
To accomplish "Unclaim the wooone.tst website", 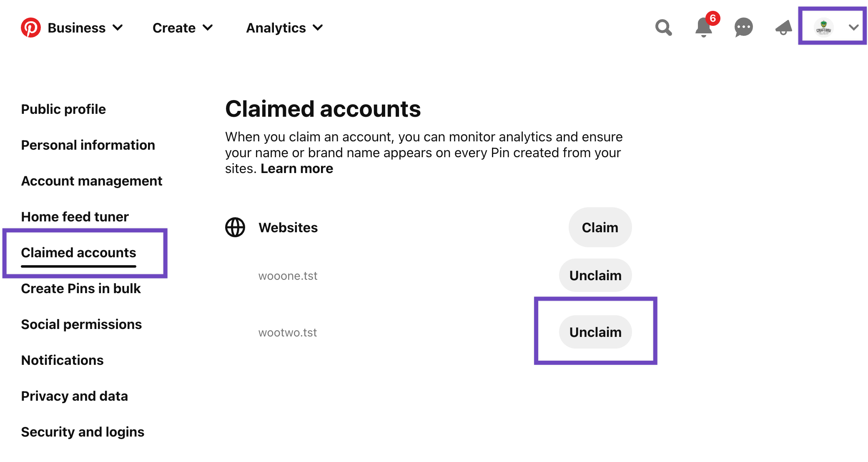I will [x=595, y=275].
